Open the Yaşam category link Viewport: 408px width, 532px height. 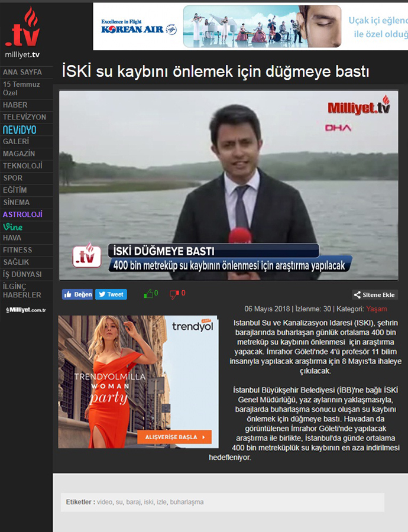[377, 309]
